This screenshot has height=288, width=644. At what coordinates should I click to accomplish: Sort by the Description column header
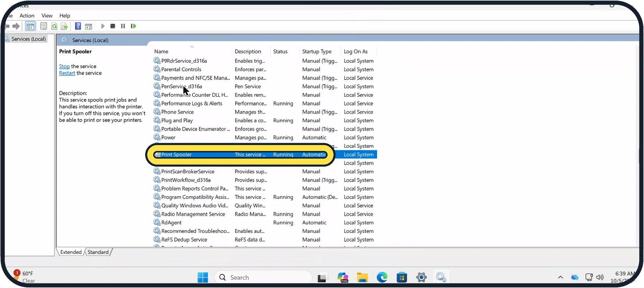[251, 51]
